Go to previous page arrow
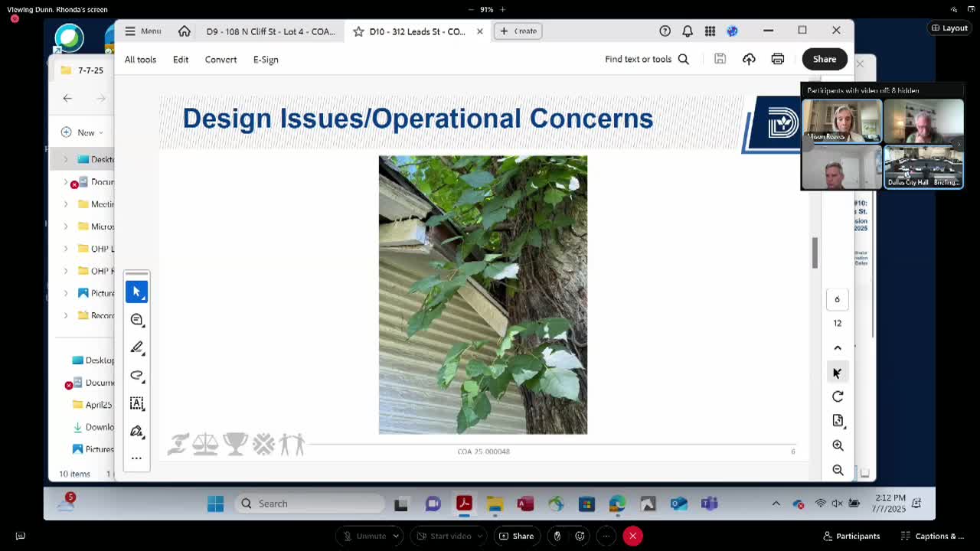980x551 pixels. tap(838, 347)
